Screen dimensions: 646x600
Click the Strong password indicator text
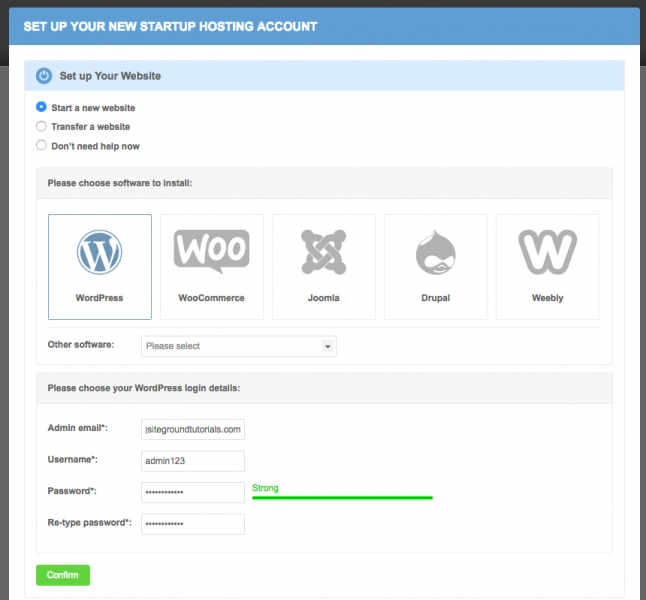(x=265, y=488)
